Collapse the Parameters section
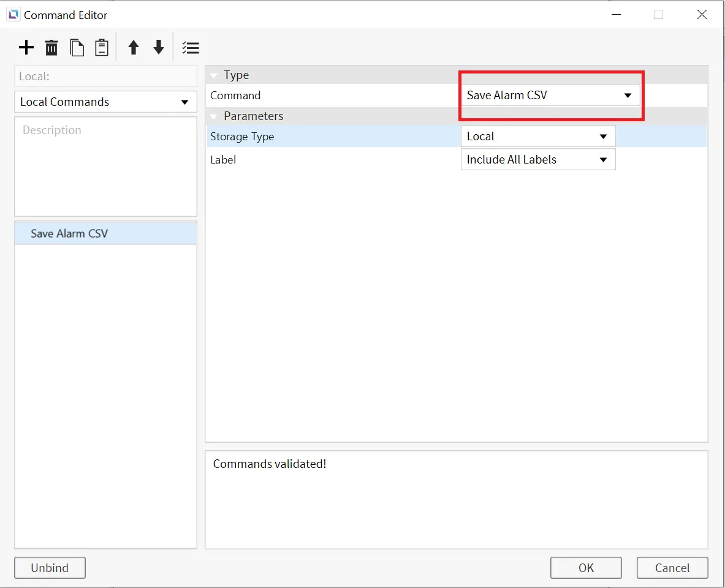Screen dimensions: 725x588 coord(214,116)
